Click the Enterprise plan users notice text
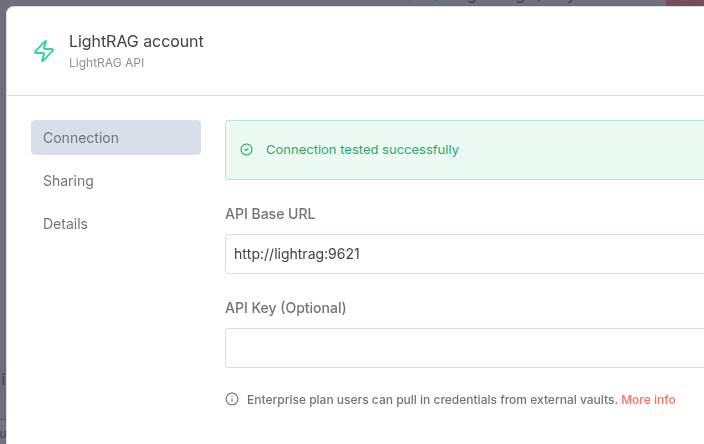 point(432,400)
